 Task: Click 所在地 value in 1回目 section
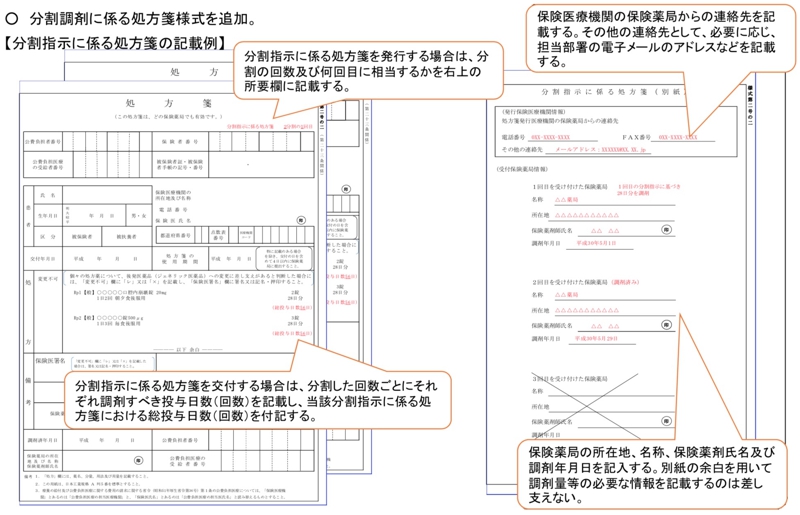[587, 215]
